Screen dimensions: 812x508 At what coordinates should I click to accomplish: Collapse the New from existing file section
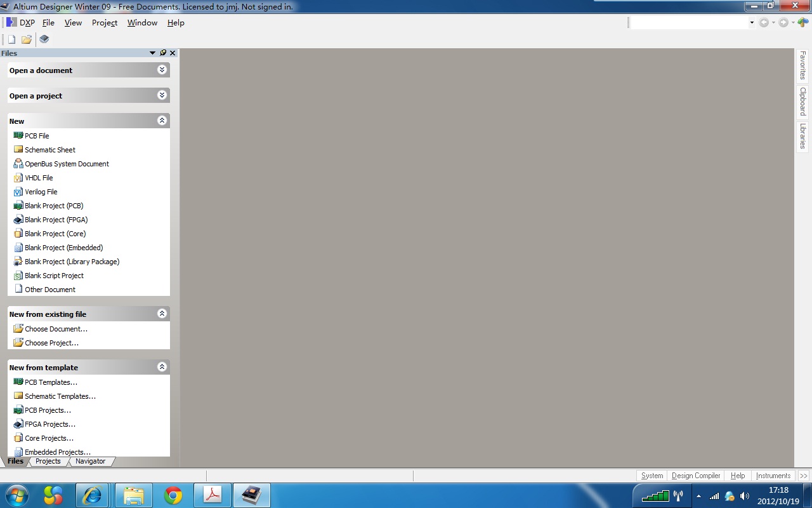[162, 314]
